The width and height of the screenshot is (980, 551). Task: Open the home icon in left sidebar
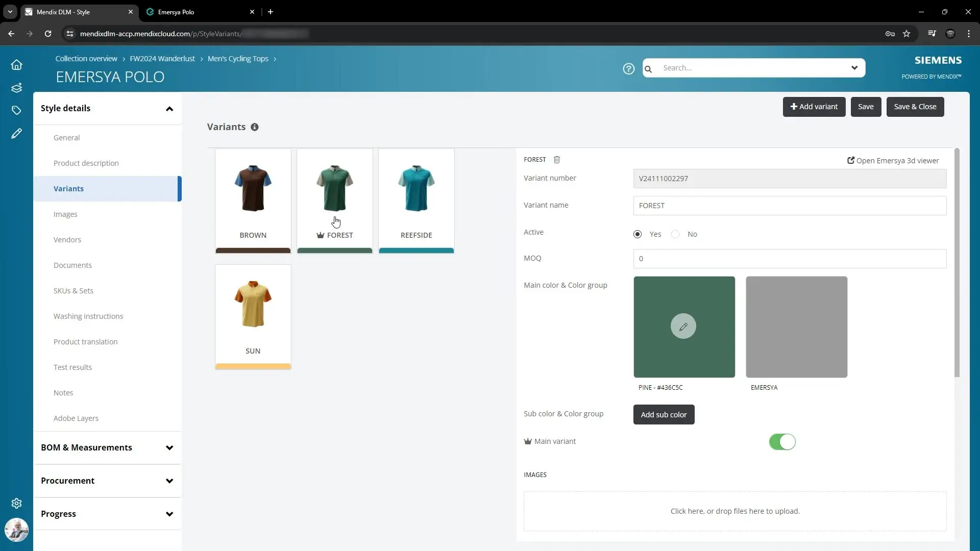click(16, 65)
